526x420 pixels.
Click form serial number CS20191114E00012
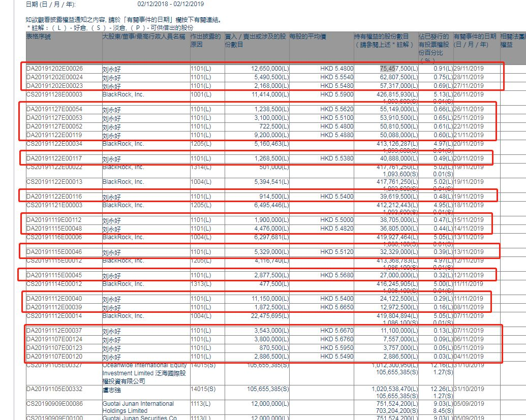pyautogui.click(x=54, y=284)
